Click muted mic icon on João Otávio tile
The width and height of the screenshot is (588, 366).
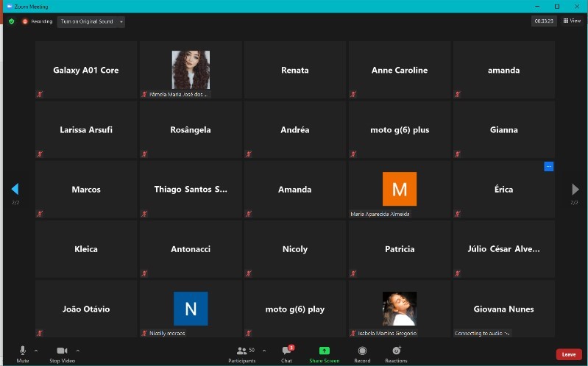point(40,333)
